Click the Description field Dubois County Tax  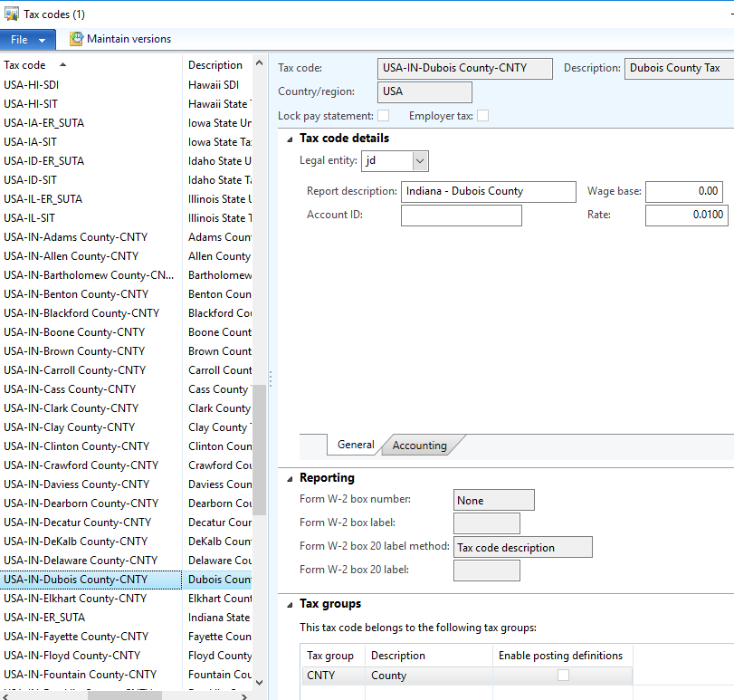click(679, 68)
